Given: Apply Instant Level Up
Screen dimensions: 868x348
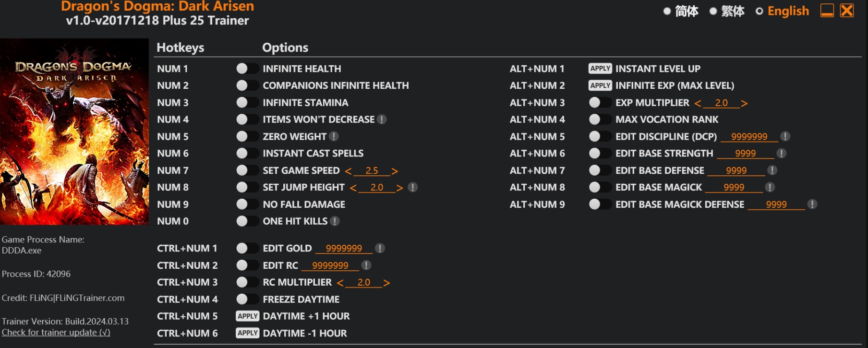Looking at the screenshot, I should (x=600, y=69).
